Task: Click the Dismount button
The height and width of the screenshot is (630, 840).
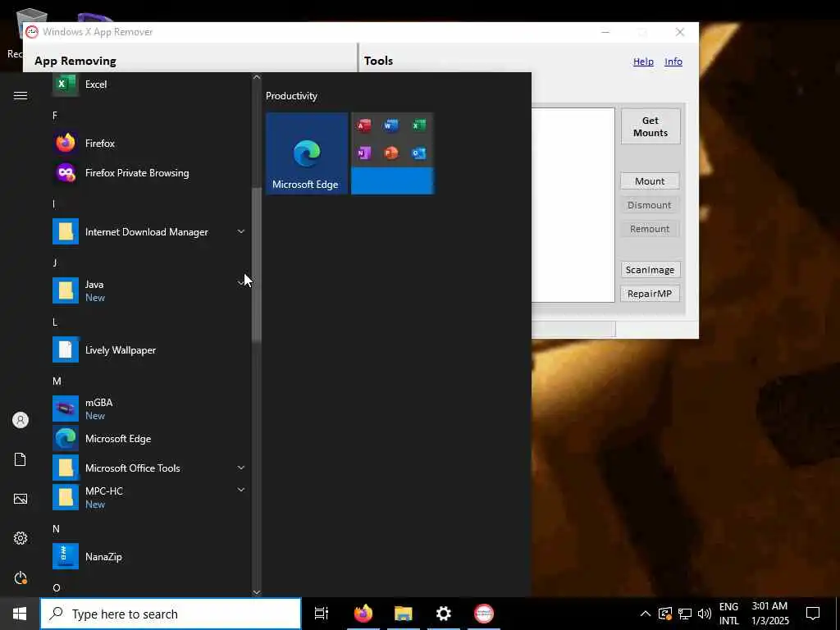Action: pos(650,205)
